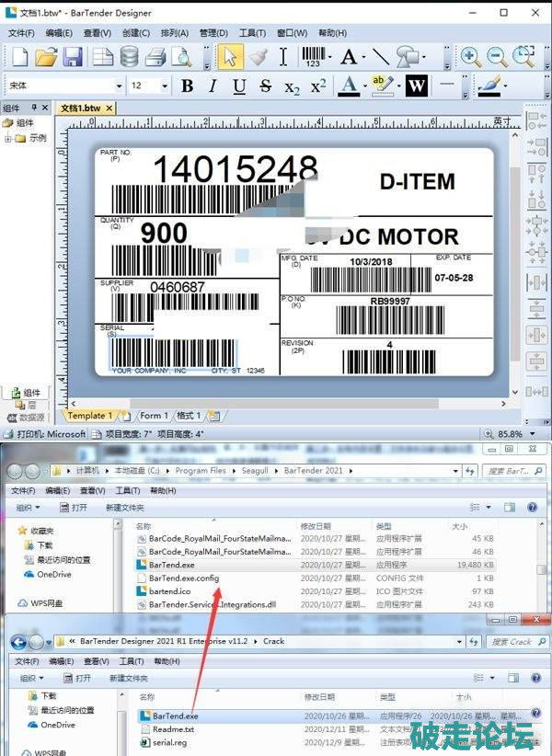Viewport: 552px width, 756px height.
Task: Toggle Underline text formatting
Action: tap(239, 86)
